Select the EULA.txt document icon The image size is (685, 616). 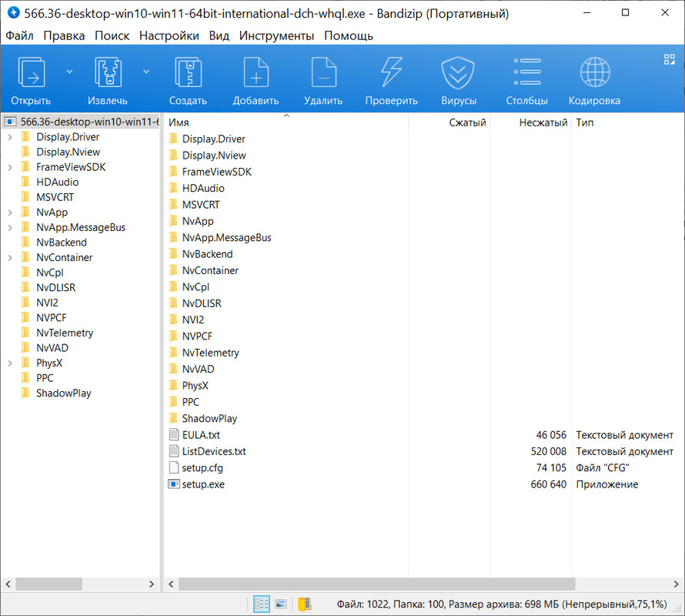[x=174, y=434]
